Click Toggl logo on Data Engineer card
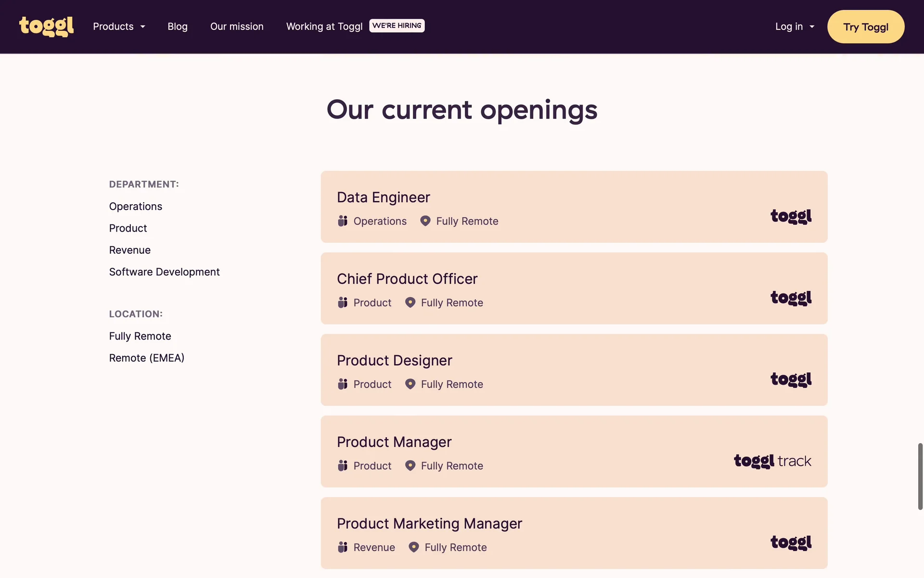Screen dimensions: 924x578 click(791, 216)
